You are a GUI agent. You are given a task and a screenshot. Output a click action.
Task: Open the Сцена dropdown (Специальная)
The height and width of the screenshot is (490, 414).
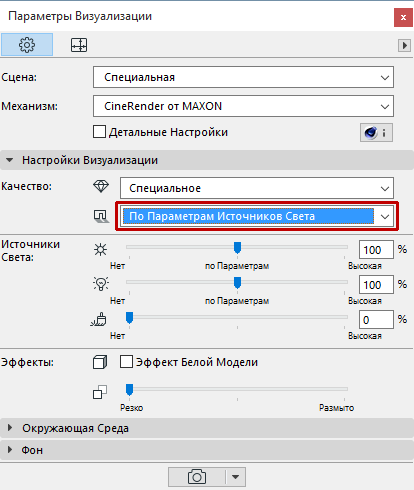(243, 77)
